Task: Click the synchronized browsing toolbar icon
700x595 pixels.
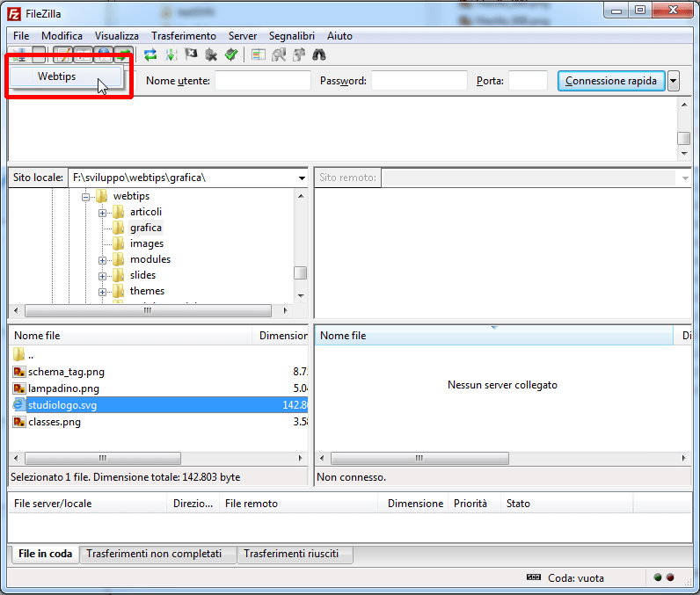Action: pos(299,54)
